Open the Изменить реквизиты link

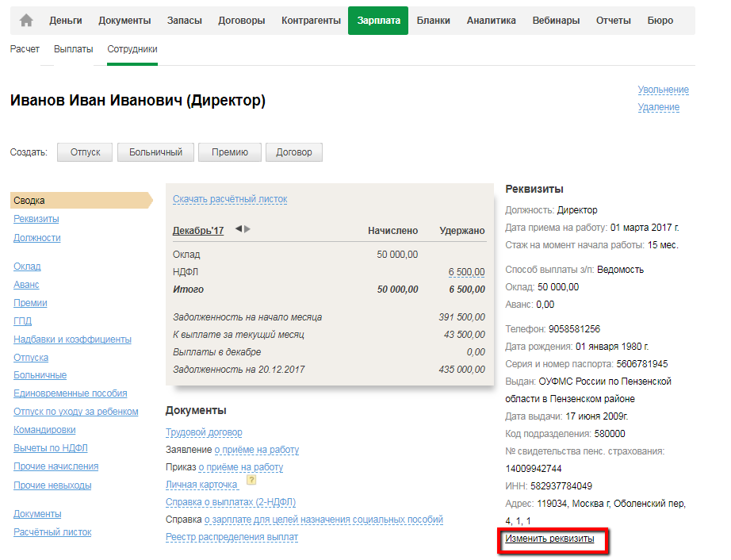click(549, 539)
